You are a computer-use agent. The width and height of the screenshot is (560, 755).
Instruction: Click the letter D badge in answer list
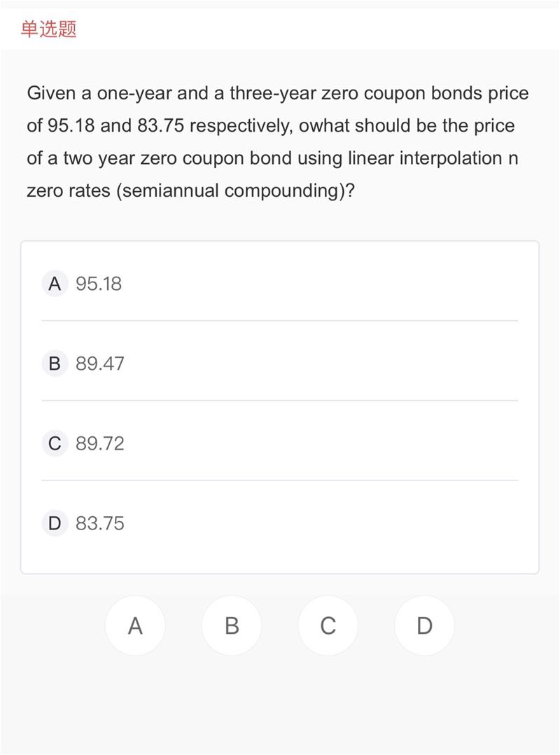(55, 523)
